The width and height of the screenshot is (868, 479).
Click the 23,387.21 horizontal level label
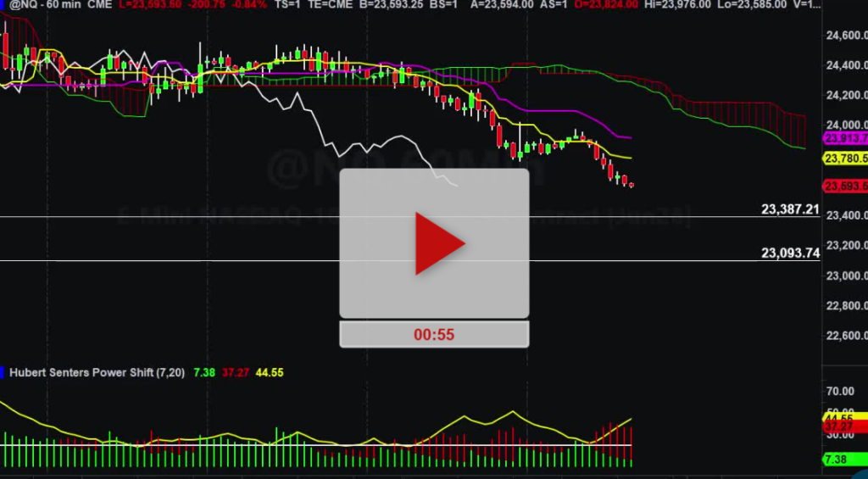point(790,209)
